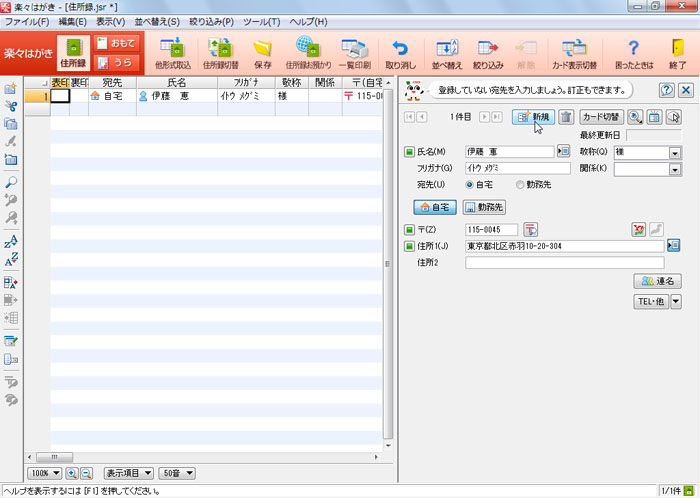Click the postal code lookup icon
Viewport: 700px width, 498px height.
[x=531, y=230]
